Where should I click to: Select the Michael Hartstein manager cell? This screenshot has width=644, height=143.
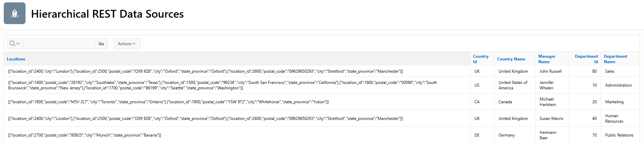click(552, 102)
